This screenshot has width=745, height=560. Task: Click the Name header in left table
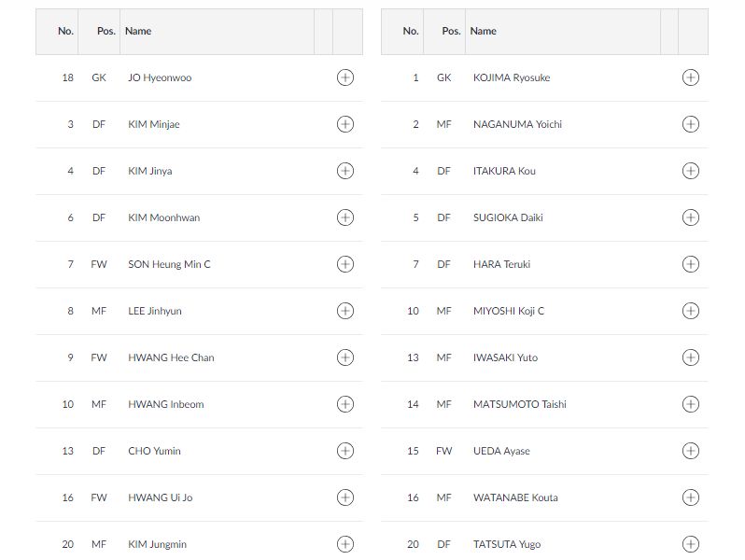(x=138, y=31)
